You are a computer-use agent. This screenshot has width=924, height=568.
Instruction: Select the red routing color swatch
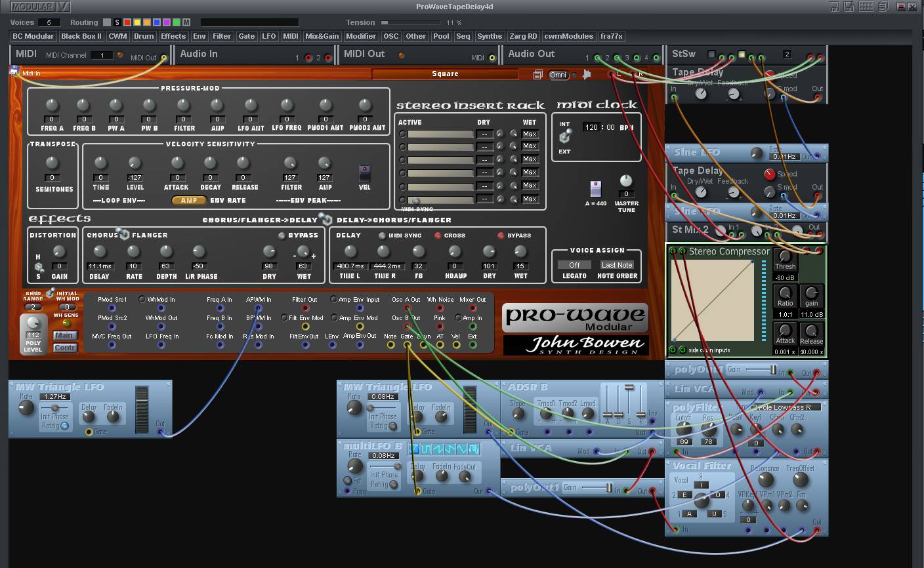point(127,23)
